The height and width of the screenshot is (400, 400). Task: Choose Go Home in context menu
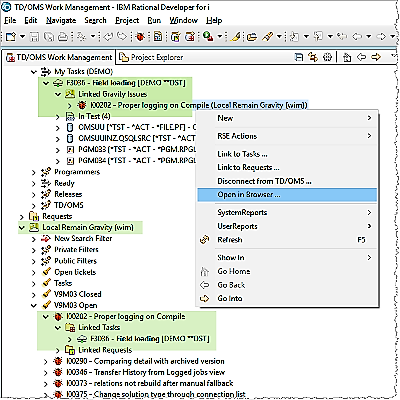287,271
